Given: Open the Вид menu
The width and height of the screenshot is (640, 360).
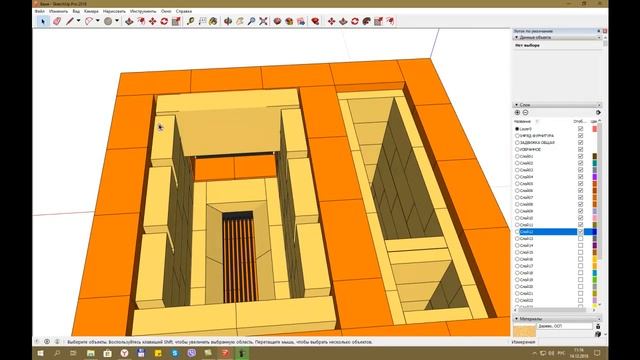Looking at the screenshot, I should [76, 11].
